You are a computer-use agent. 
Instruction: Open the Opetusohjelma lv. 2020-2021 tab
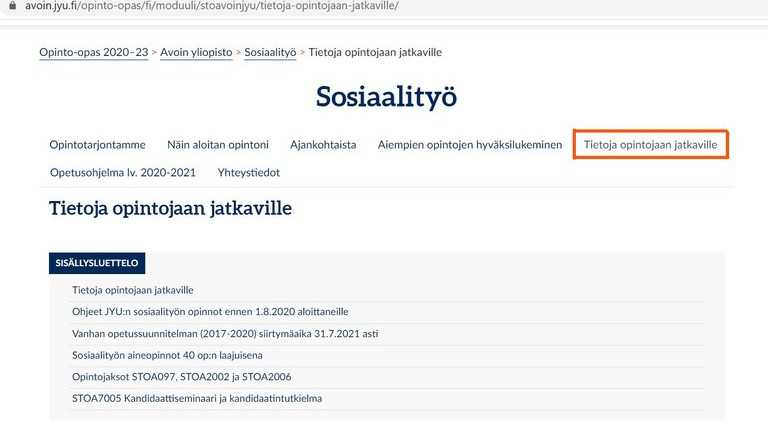pos(123,173)
